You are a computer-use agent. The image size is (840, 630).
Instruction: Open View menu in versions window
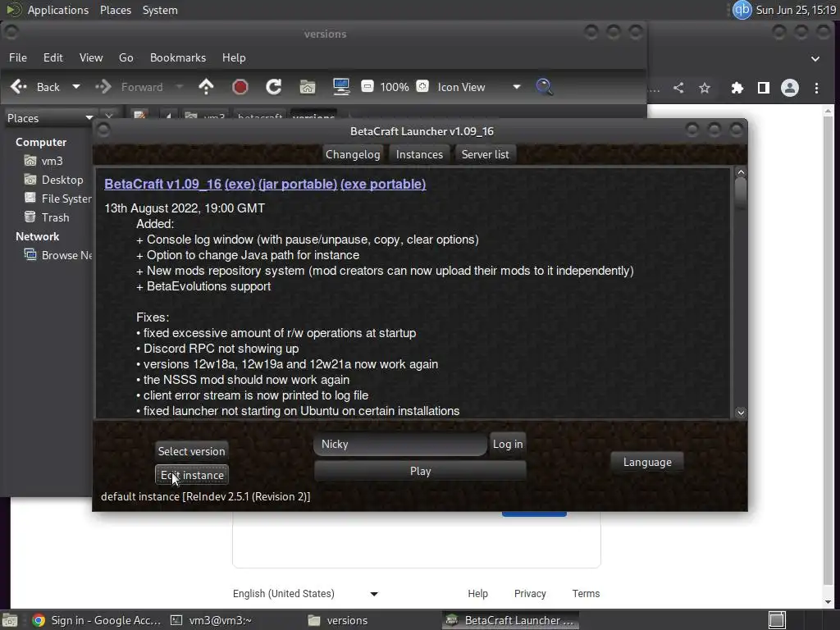pyautogui.click(x=91, y=57)
